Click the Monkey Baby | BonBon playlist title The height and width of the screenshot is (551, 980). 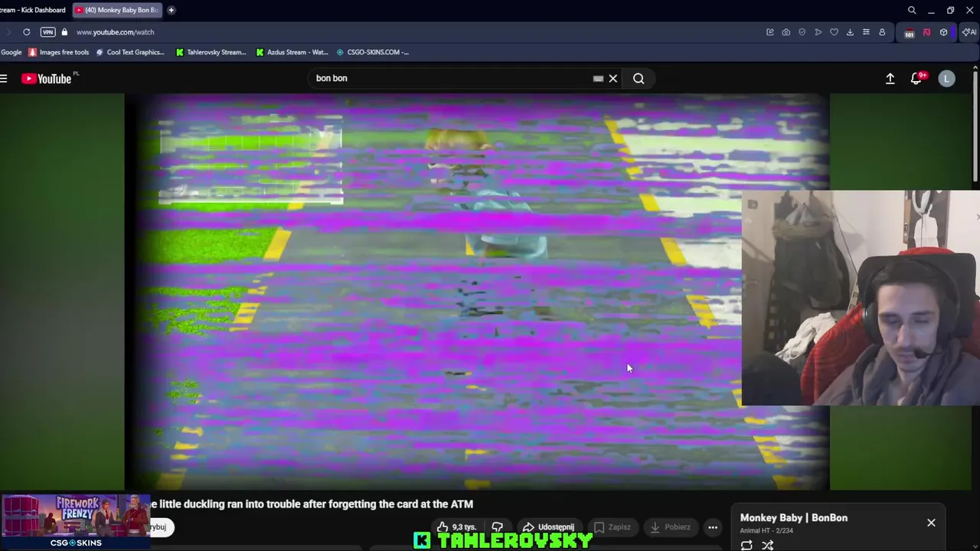click(793, 518)
